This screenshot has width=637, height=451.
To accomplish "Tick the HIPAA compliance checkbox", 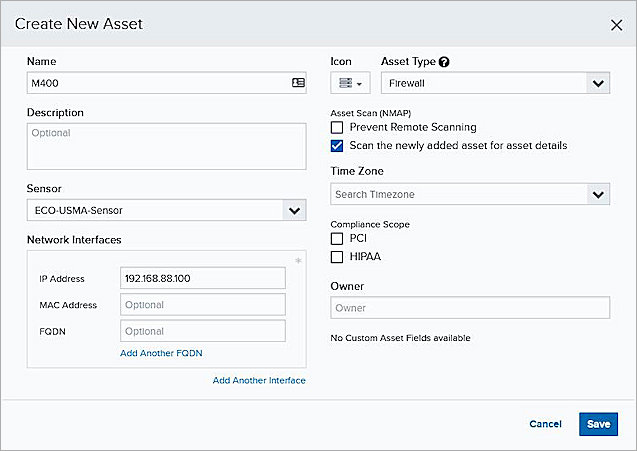I will [337, 257].
